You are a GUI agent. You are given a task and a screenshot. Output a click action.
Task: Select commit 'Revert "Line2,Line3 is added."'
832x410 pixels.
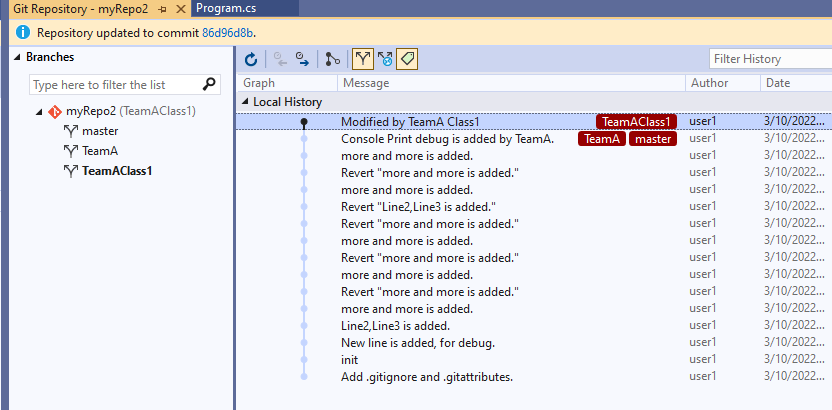point(418,207)
